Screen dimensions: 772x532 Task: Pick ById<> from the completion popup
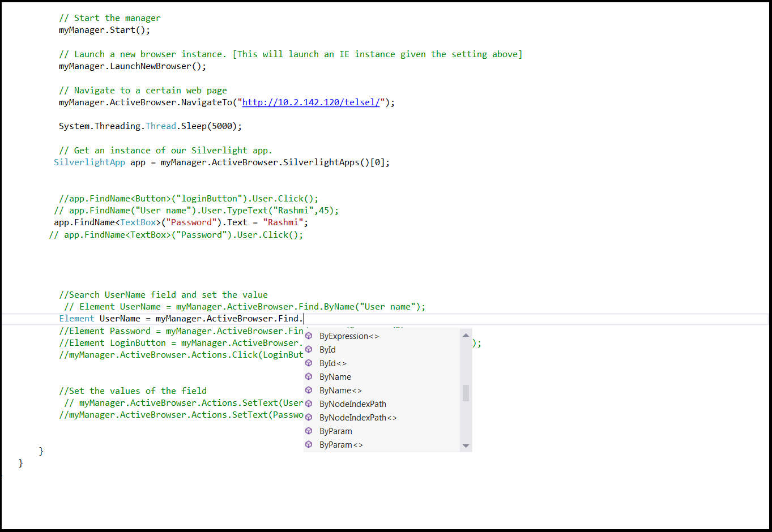(x=333, y=363)
